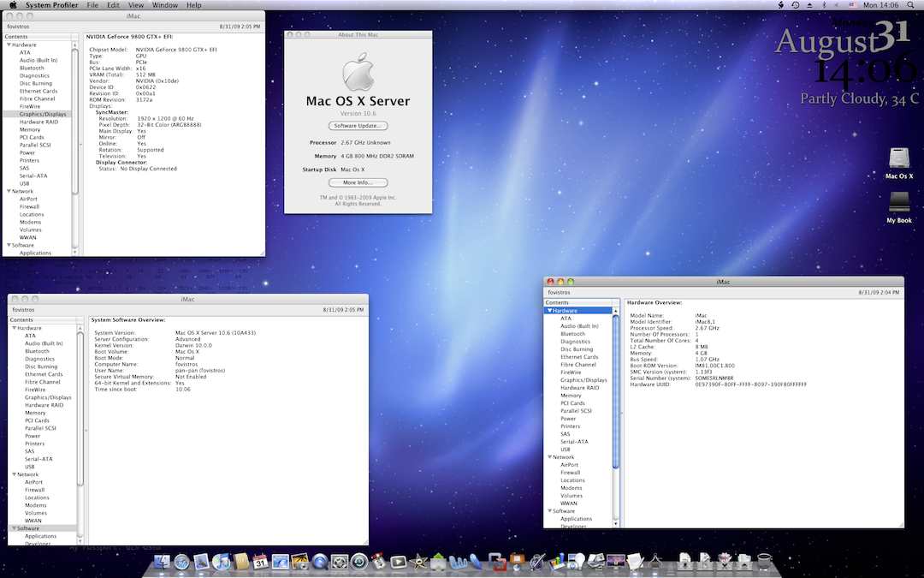Collapse Network in System Software Overview window
This screenshot has height=578, width=924.
(15, 474)
